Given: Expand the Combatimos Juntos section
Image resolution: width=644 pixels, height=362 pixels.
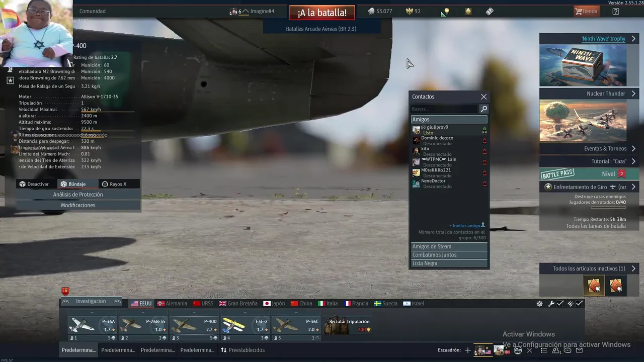Looking at the screenshot, I should [x=449, y=255].
